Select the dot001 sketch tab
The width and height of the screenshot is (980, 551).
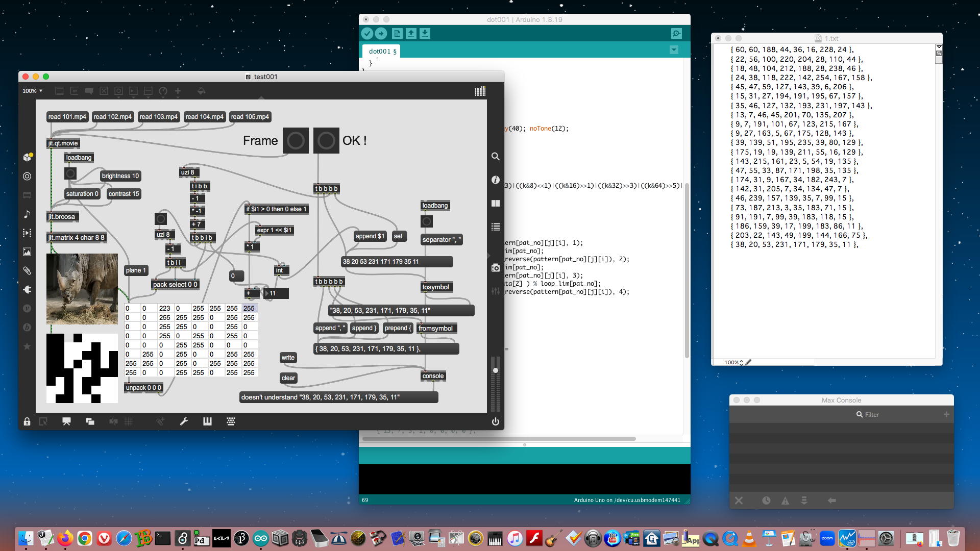(x=382, y=51)
